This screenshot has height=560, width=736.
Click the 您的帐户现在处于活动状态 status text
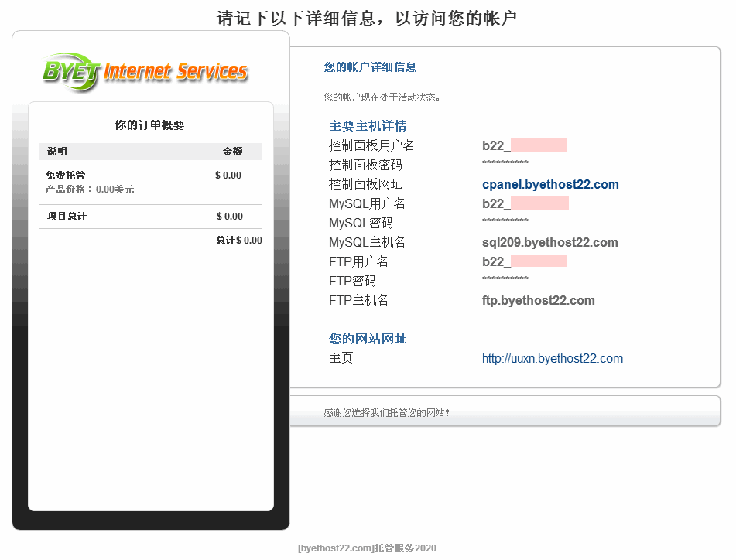(x=382, y=97)
